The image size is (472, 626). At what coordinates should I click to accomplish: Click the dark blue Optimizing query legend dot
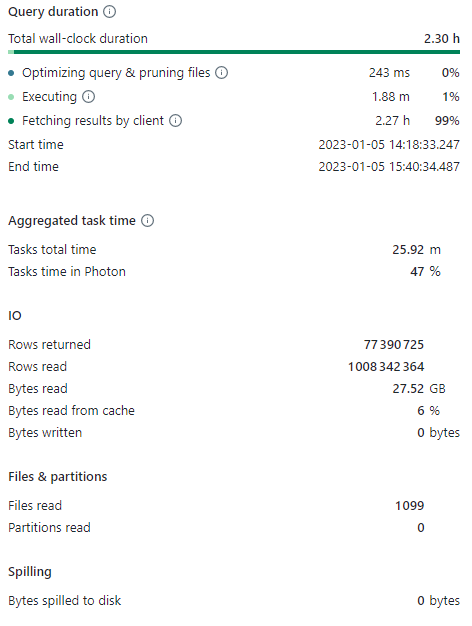11,73
